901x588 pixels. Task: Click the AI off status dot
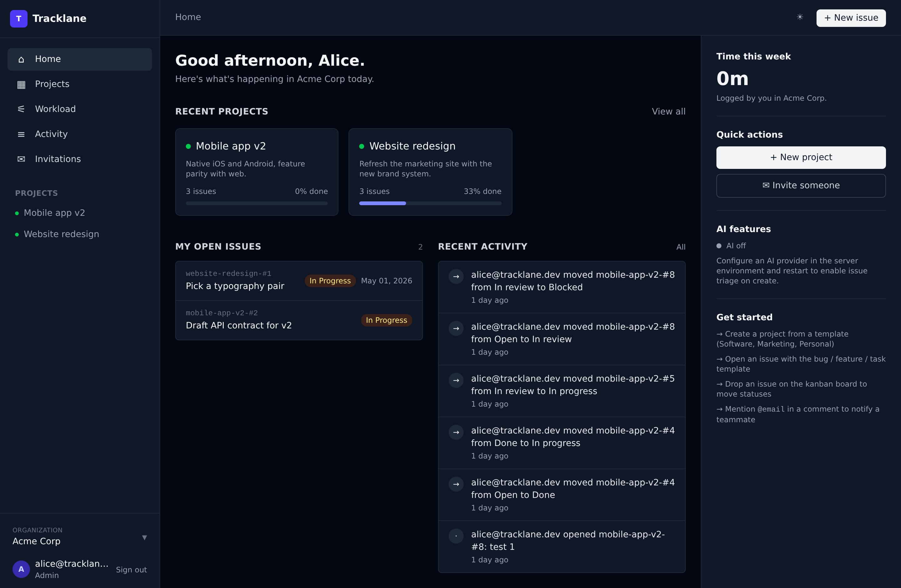[x=719, y=246]
